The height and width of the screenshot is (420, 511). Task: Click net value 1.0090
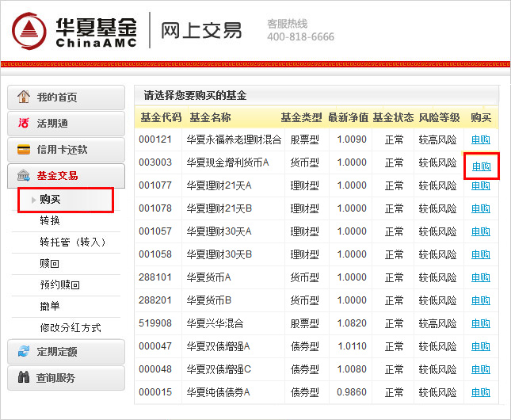pos(352,139)
